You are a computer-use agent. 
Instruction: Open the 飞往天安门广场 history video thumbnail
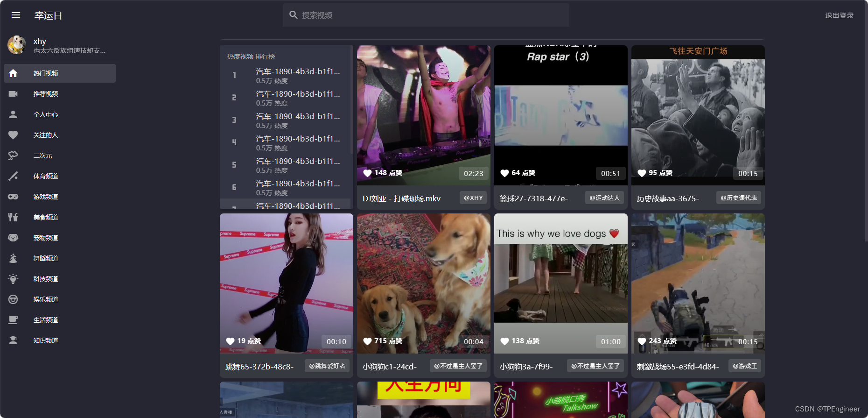point(698,115)
